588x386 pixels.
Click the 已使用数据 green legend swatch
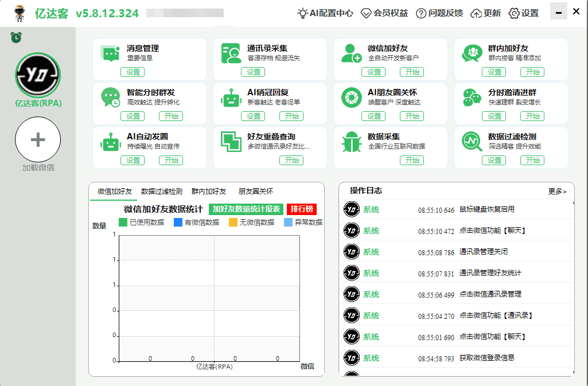pyautogui.click(x=123, y=222)
